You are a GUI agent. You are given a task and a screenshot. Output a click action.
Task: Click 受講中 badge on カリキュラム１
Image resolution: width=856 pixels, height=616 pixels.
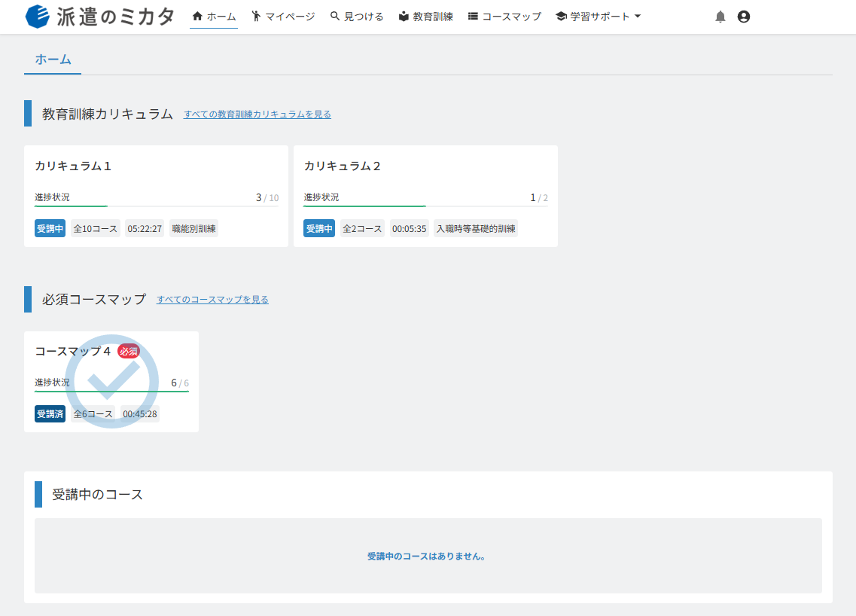point(50,229)
